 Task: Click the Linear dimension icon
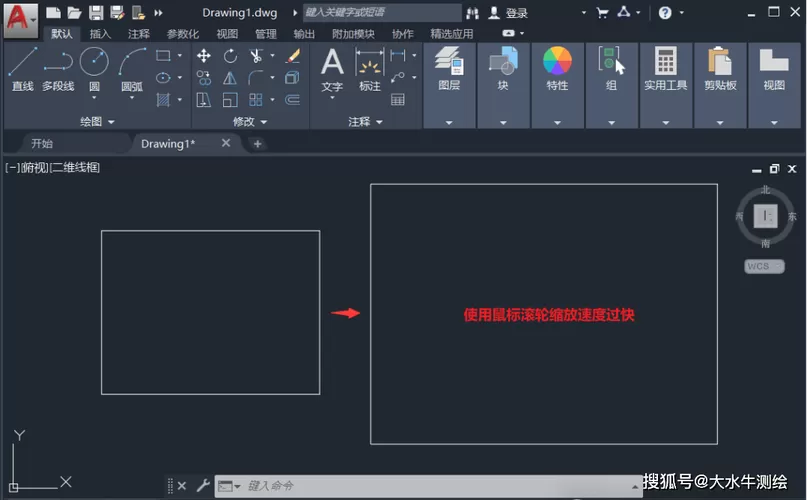(x=398, y=55)
